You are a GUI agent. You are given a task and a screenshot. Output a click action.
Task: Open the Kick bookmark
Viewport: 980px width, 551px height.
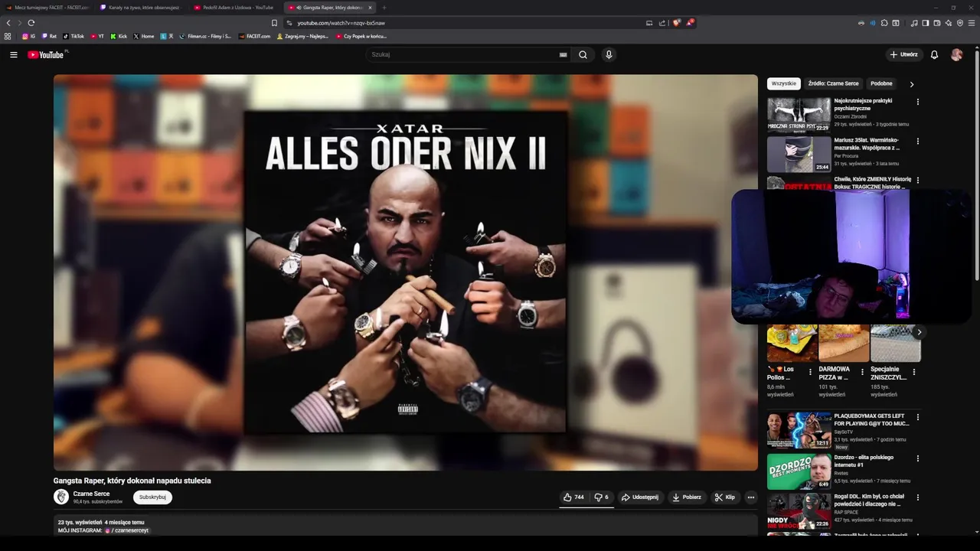pyautogui.click(x=119, y=36)
